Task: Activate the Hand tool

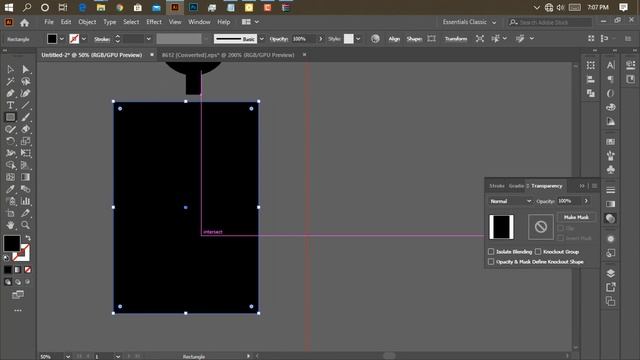Action: click(10, 225)
